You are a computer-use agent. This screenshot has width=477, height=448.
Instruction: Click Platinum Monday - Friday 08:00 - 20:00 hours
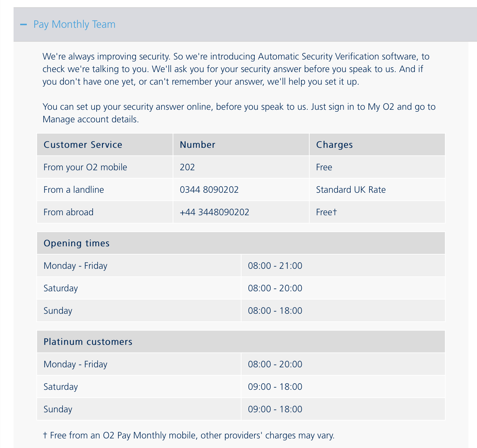[x=275, y=364]
